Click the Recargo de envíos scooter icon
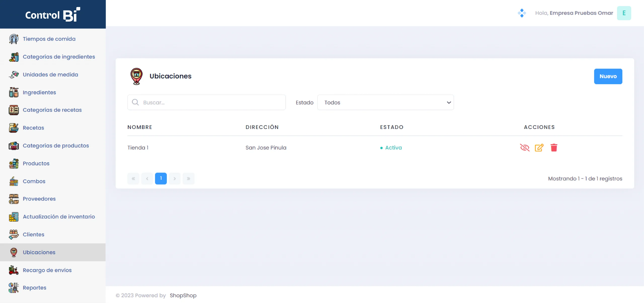 coord(14,270)
